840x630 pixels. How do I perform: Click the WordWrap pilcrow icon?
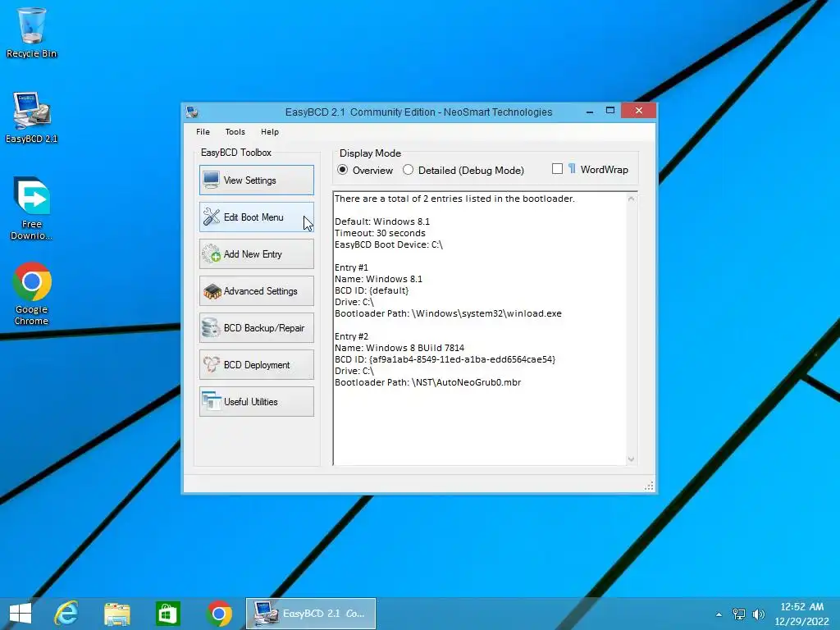click(572, 169)
